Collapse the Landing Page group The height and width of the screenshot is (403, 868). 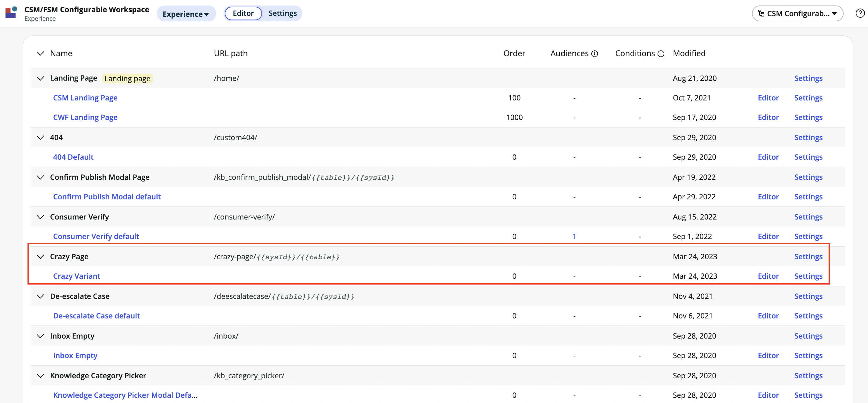(40, 78)
